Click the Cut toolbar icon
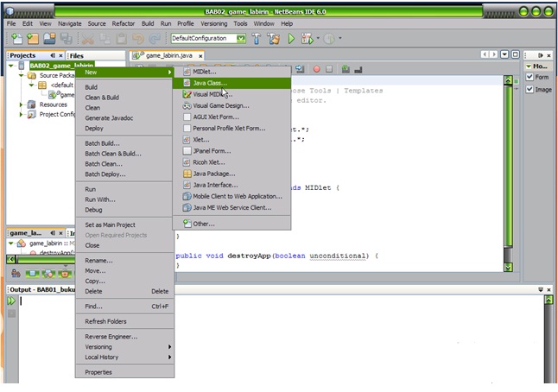Viewport: 558px width, 392px height. click(87, 38)
